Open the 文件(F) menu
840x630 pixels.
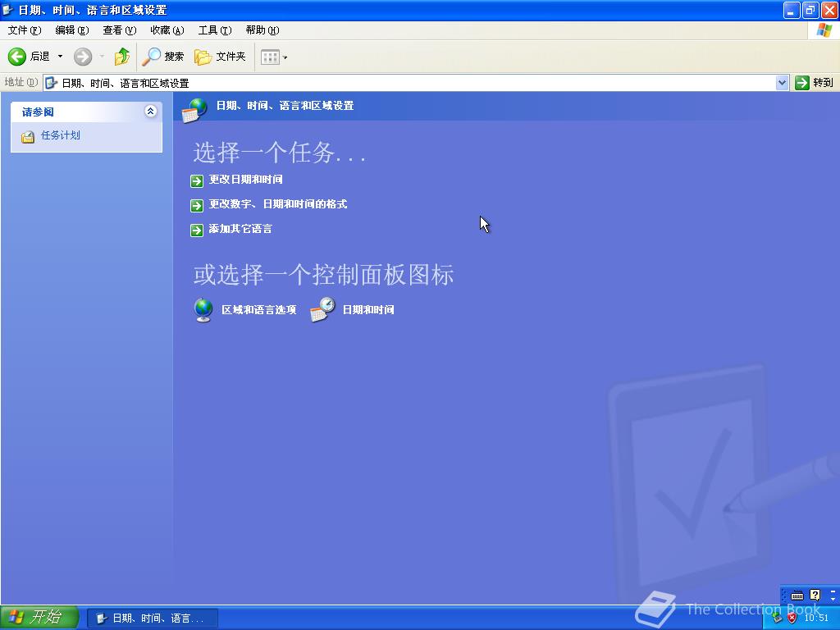tap(24, 30)
